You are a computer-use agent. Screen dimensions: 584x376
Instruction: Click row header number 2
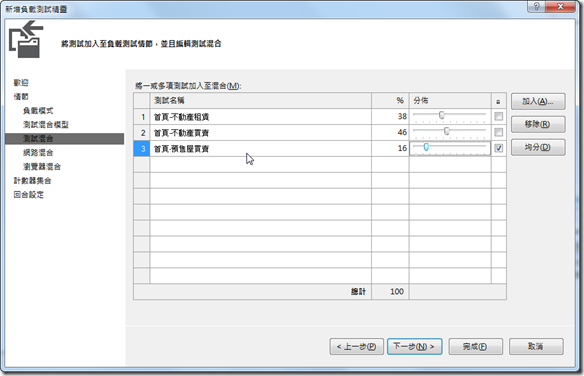pos(142,133)
